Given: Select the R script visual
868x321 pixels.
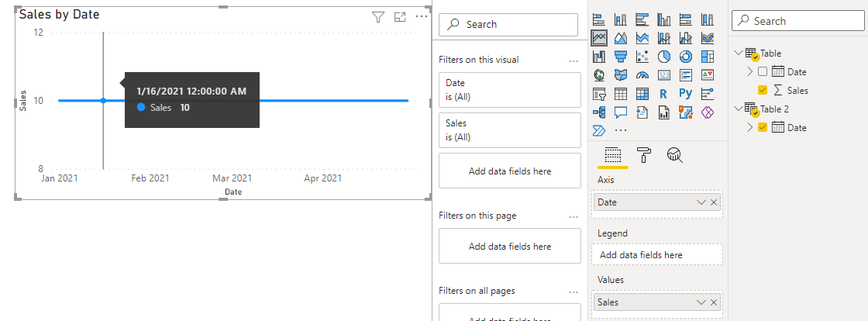Looking at the screenshot, I should (x=663, y=94).
